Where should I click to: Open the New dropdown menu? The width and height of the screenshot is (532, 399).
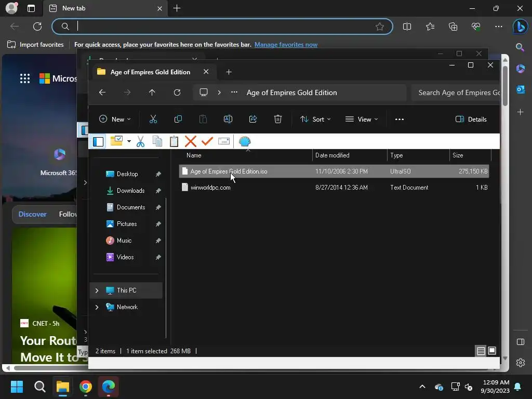[x=115, y=119]
